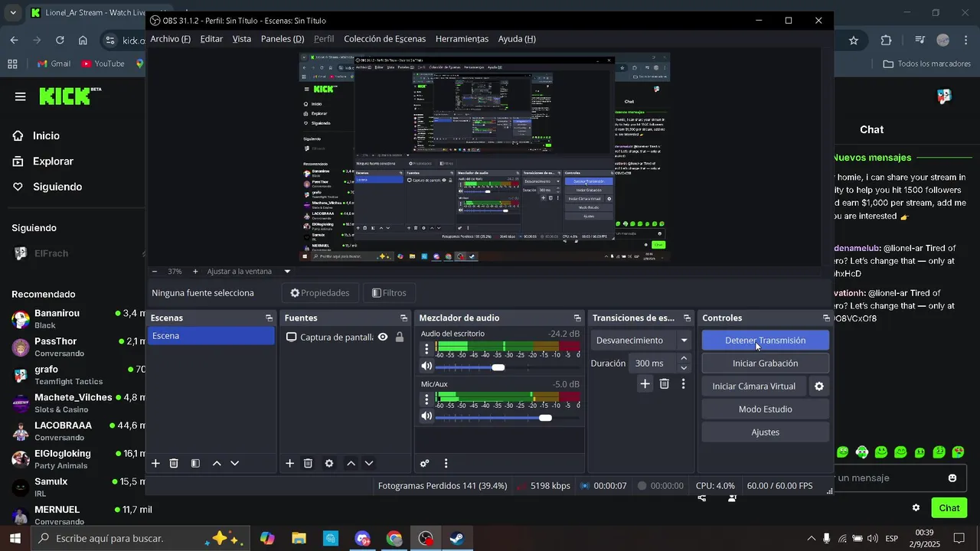
Task: Click Iniciar Cámara Virtual button
Action: (754, 386)
